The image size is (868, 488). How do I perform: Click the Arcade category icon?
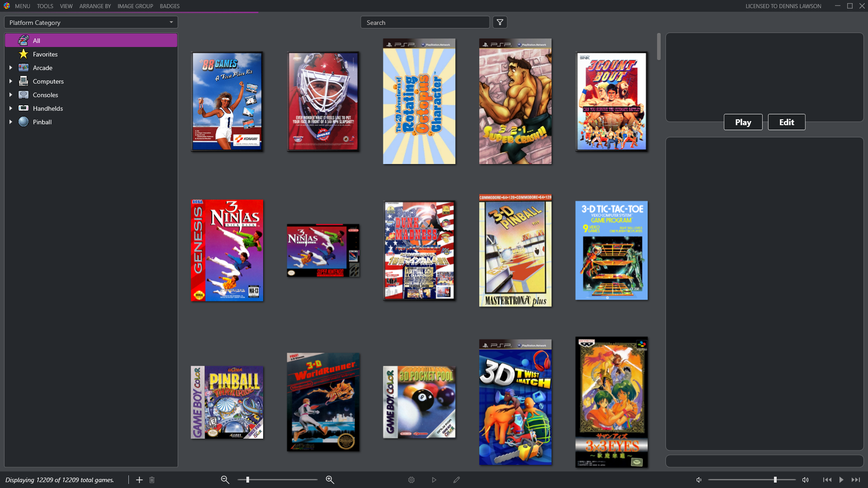[24, 68]
